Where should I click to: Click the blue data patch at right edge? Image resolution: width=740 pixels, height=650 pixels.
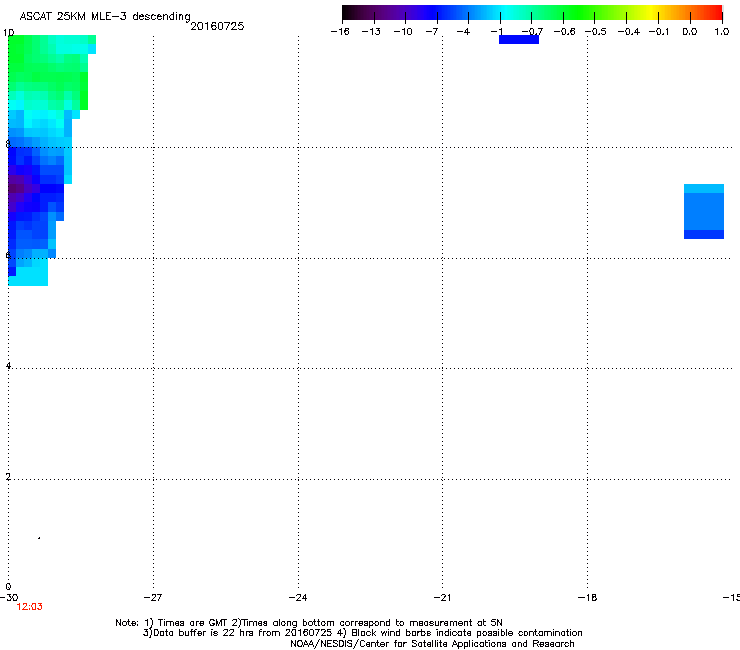[704, 211]
